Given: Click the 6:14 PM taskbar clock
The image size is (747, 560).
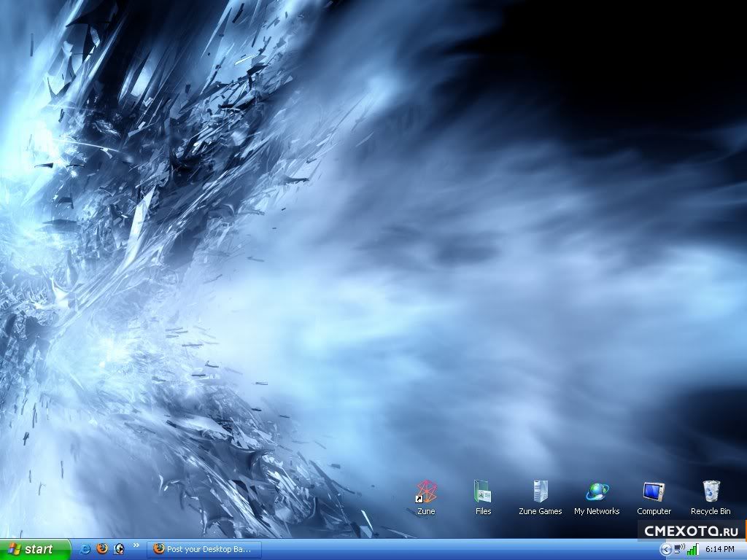Looking at the screenshot, I should click(x=719, y=549).
